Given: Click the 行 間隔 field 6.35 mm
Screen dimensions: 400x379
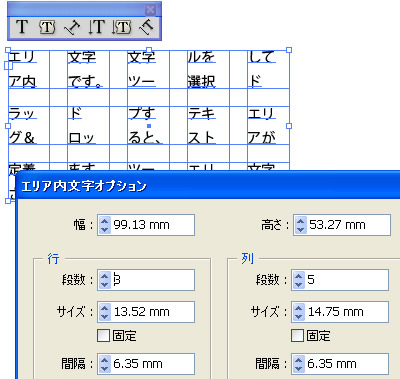Looking at the screenshot, I should [146, 364].
